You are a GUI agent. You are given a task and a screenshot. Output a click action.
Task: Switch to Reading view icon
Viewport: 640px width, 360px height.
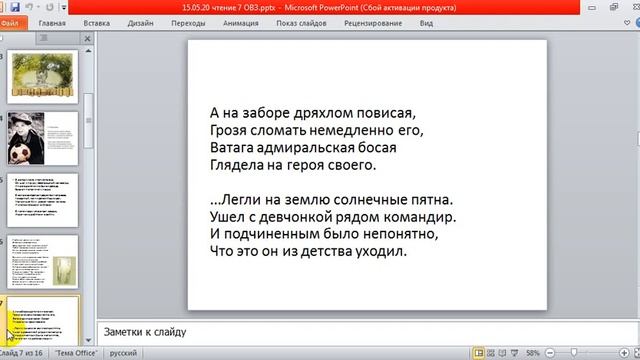502,353
